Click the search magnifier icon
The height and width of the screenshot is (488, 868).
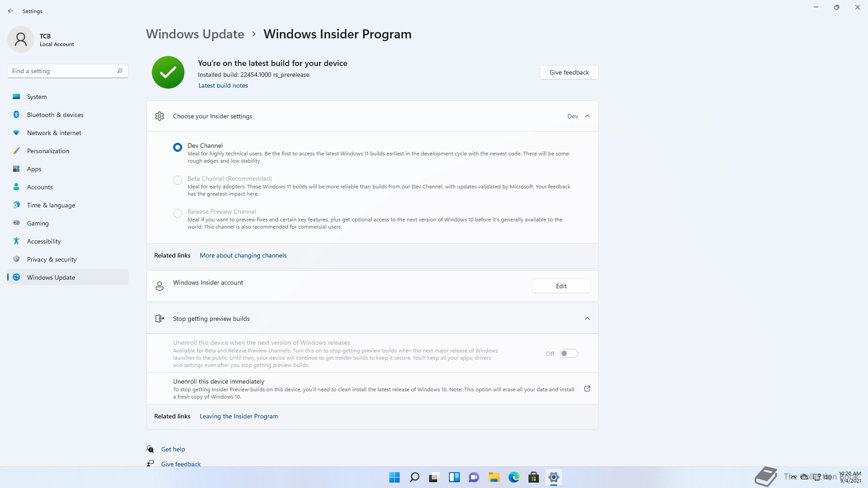[120, 71]
